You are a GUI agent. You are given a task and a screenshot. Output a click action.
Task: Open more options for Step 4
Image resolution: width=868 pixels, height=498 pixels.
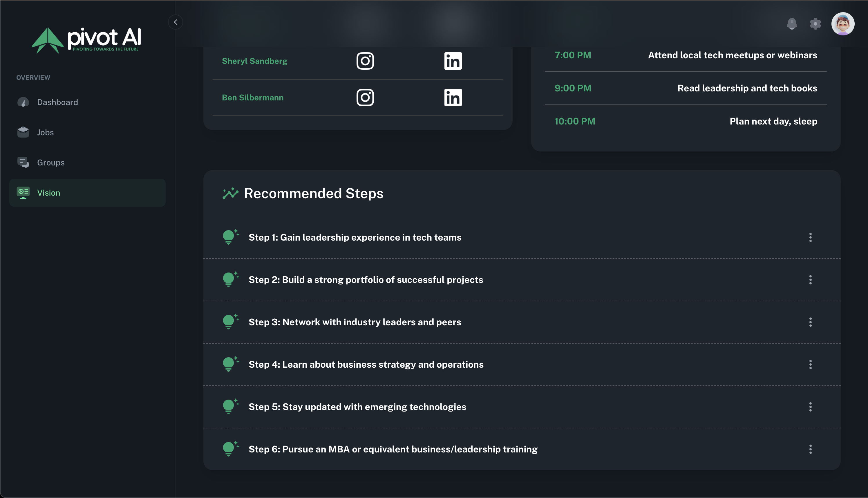click(810, 364)
